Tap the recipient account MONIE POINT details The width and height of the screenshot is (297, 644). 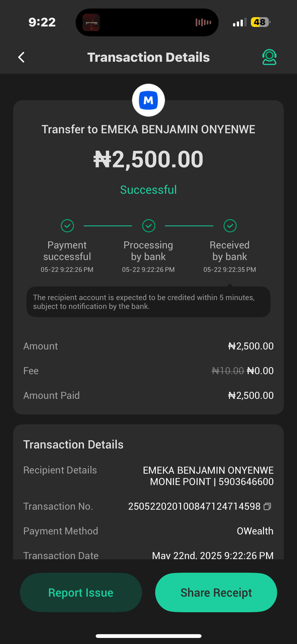tap(212, 482)
